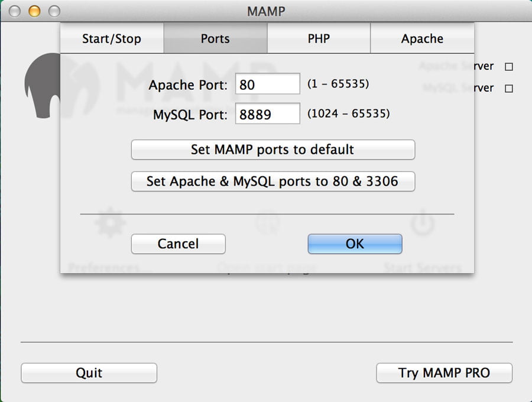Image resolution: width=532 pixels, height=402 pixels.
Task: Toggle the Apache Server status checkbox
Action: [508, 67]
